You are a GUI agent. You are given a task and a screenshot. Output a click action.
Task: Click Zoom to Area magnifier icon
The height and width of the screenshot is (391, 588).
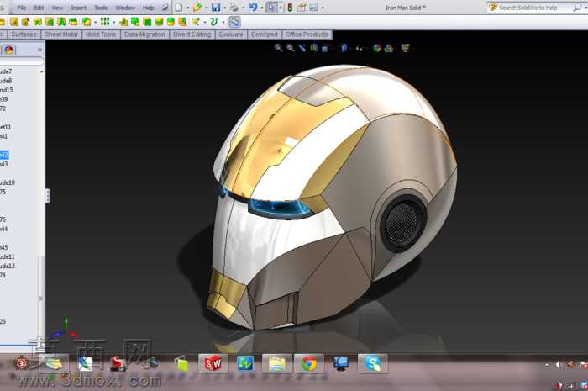291,48
